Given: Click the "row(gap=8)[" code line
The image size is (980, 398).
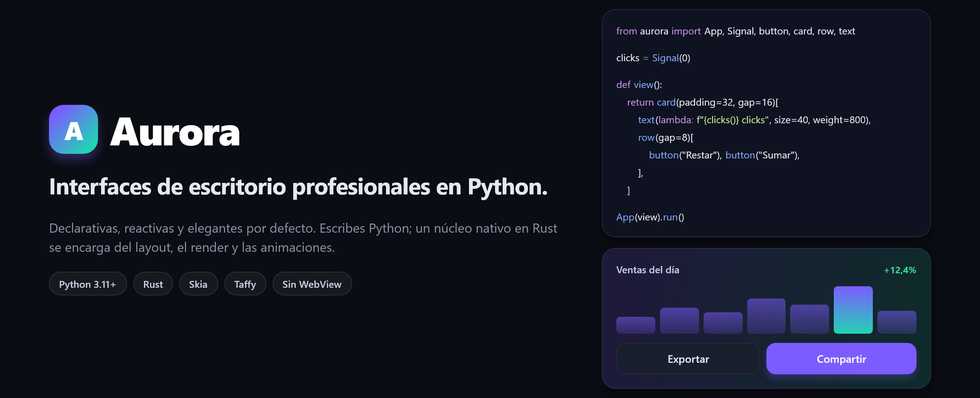Looking at the screenshot, I should pos(666,138).
